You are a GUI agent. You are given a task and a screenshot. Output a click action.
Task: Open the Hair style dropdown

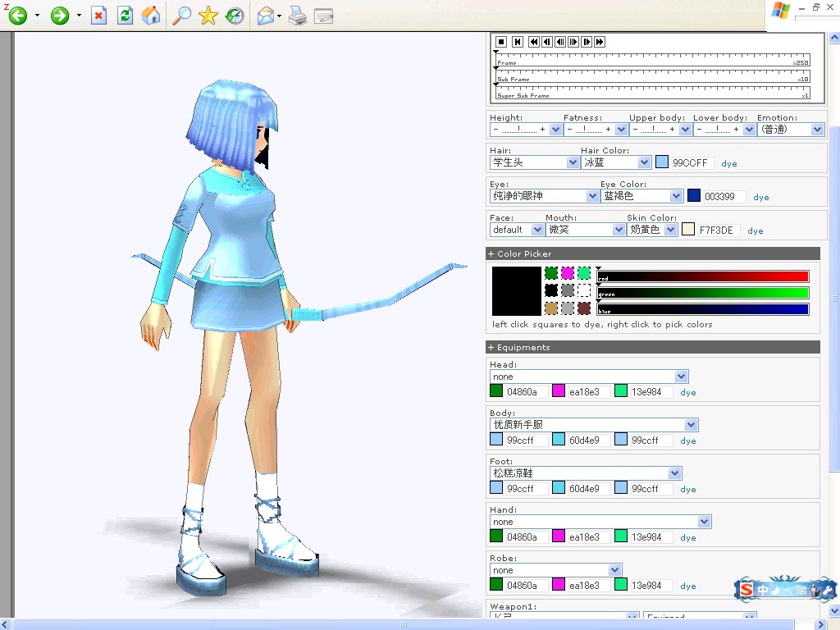(535, 162)
